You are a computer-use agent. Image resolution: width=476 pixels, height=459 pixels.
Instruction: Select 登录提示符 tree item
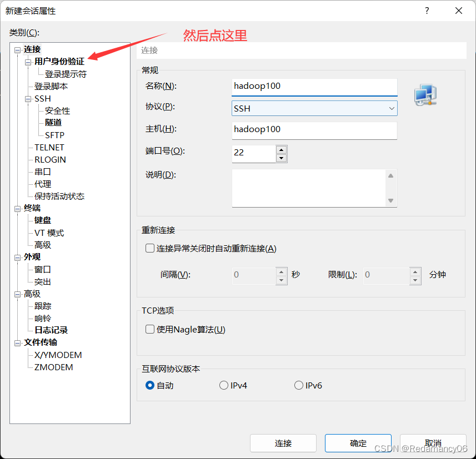66,74
